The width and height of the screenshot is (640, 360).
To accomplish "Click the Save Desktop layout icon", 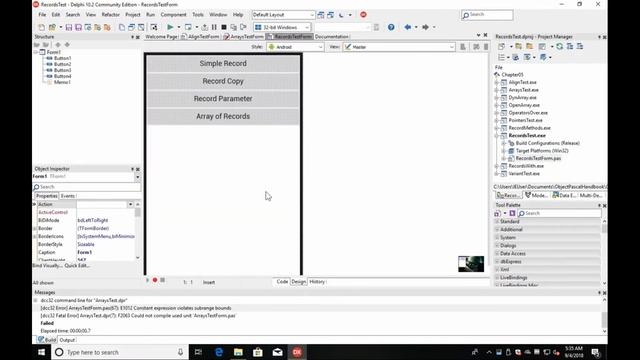I will (321, 15).
